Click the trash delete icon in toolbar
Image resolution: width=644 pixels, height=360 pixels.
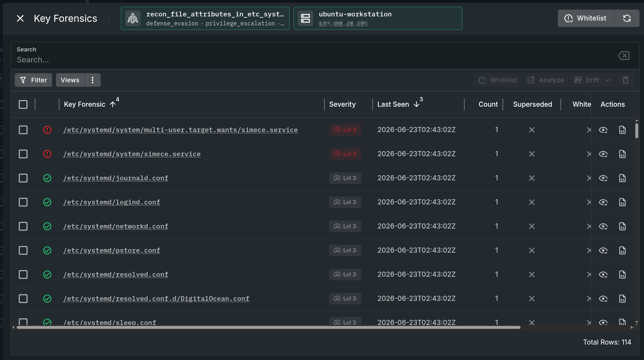click(625, 80)
